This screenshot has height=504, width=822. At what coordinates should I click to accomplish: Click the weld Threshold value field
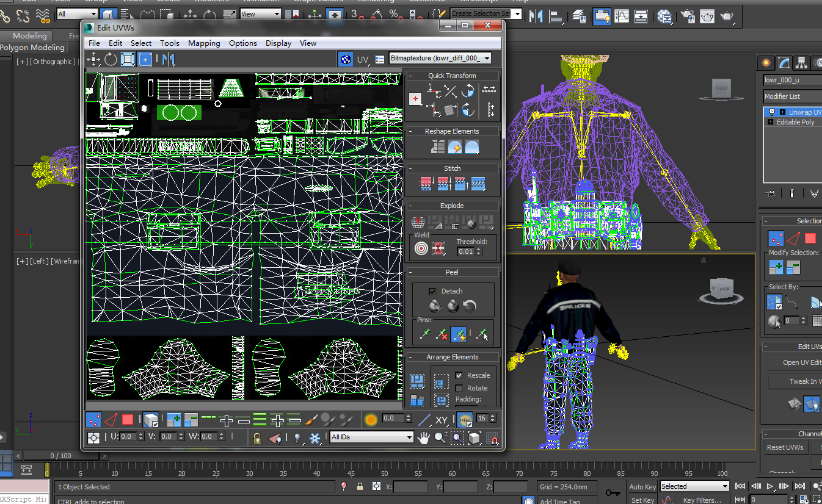[x=465, y=251]
